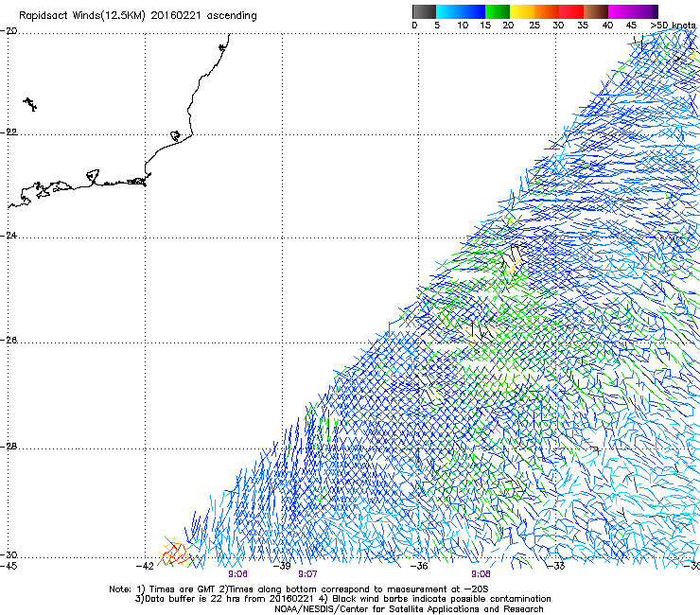
Task: Click the small offshore island outline near -21
Action: coord(30,104)
